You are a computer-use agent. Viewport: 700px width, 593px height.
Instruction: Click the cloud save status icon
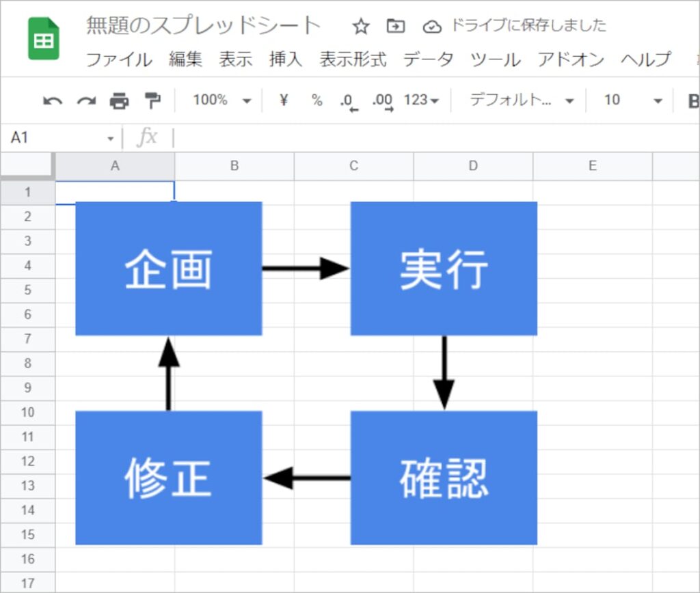432,27
